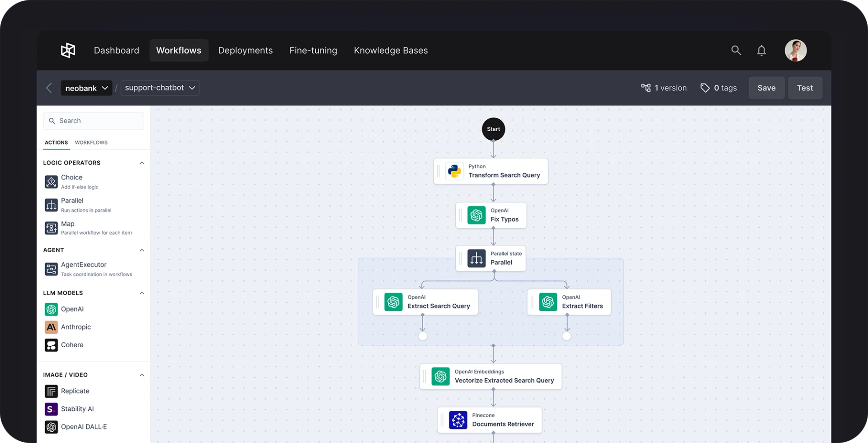Click the Pinecone Documents Retriever node icon
868x443 pixels.
click(x=458, y=420)
